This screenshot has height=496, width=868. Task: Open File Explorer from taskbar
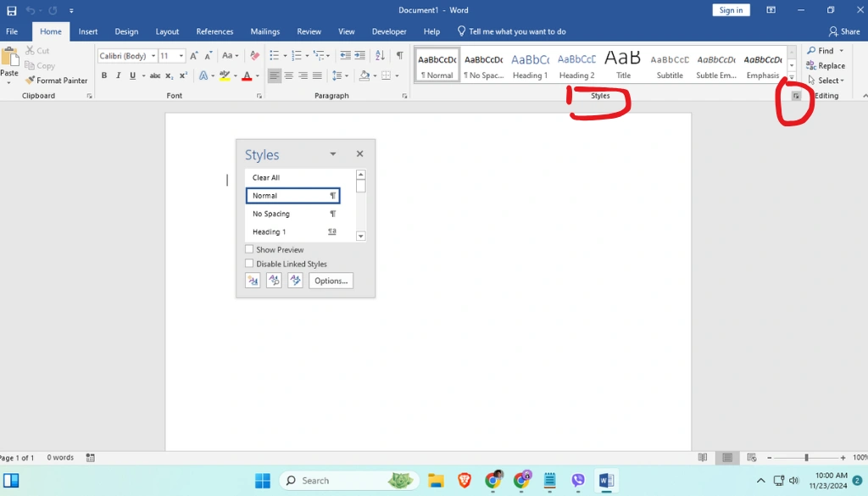[x=436, y=481]
